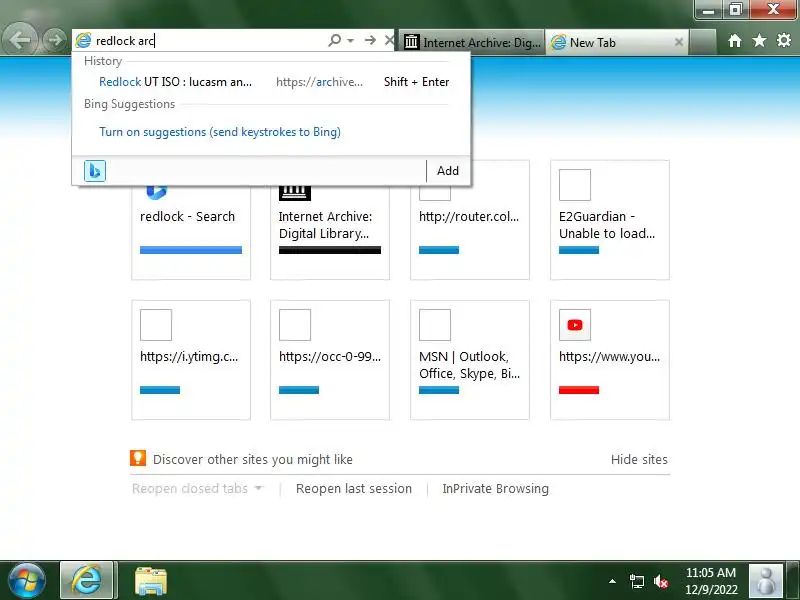Screen dimensions: 800x600
Task: Click the YouTube icon on tile
Action: point(575,325)
